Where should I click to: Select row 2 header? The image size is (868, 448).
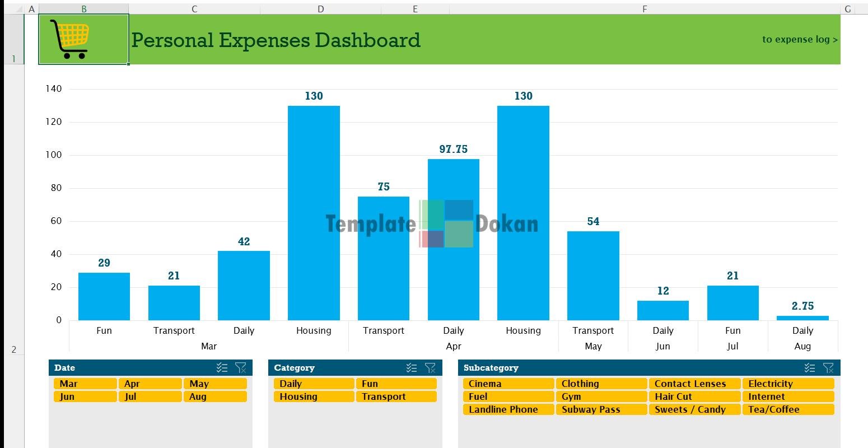point(14,350)
